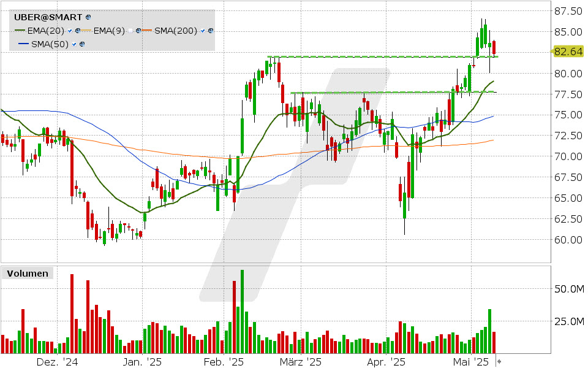Click the 50.0M volume axis label
Image resolution: width=588 pixels, height=368 pixels.
pos(569,289)
